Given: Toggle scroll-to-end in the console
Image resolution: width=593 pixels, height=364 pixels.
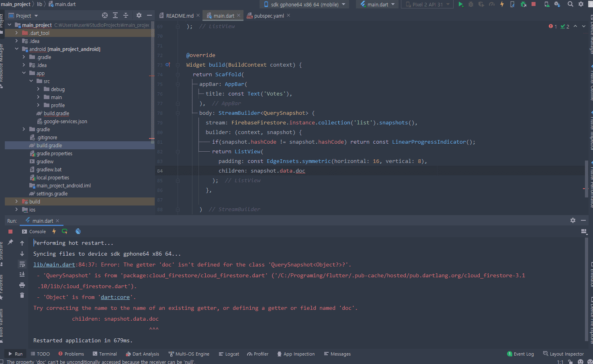Looking at the screenshot, I should click(22, 275).
